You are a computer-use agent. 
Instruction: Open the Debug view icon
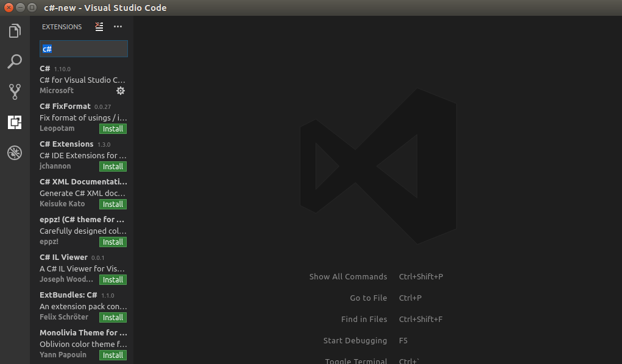pyautogui.click(x=15, y=153)
